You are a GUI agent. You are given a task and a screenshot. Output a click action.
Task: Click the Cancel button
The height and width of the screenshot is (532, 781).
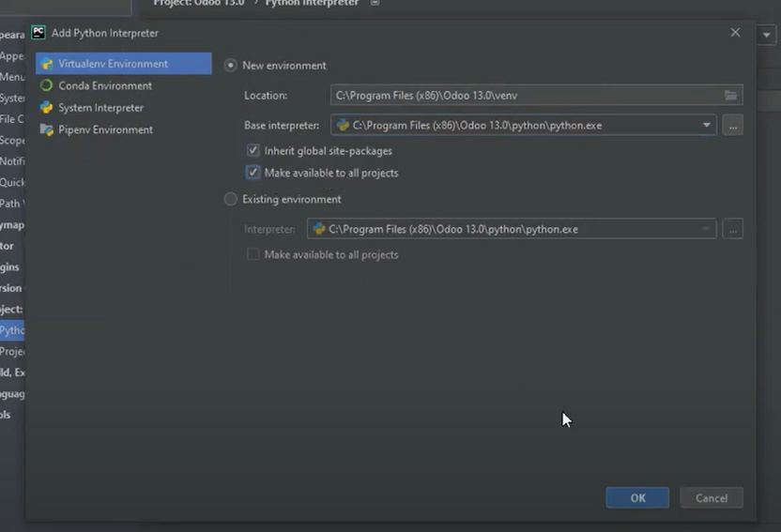tap(712, 497)
